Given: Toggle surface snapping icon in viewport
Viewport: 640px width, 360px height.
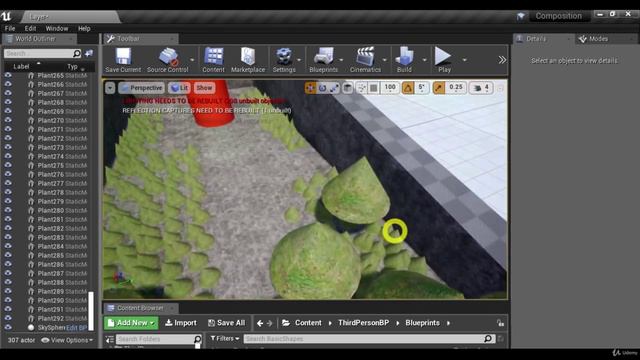Looking at the screenshot, I should pyautogui.click(x=361, y=88).
